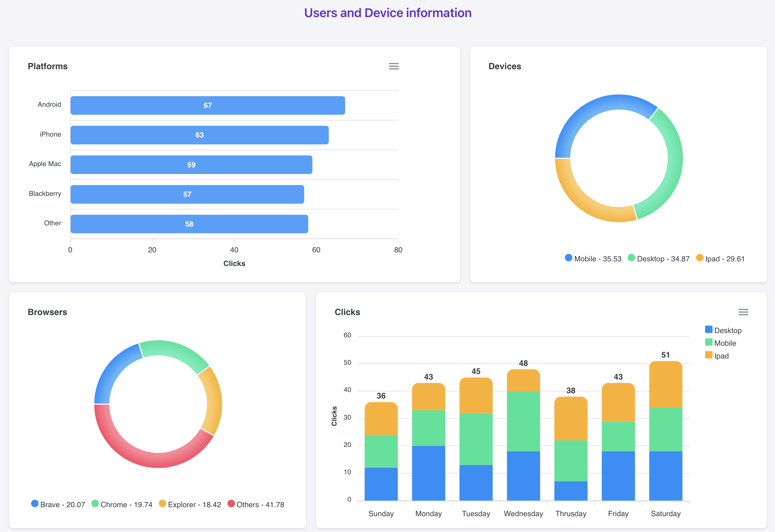This screenshot has height=532, width=775.
Task: Open the Platforms chart hamburger menu
Action: pyautogui.click(x=394, y=66)
